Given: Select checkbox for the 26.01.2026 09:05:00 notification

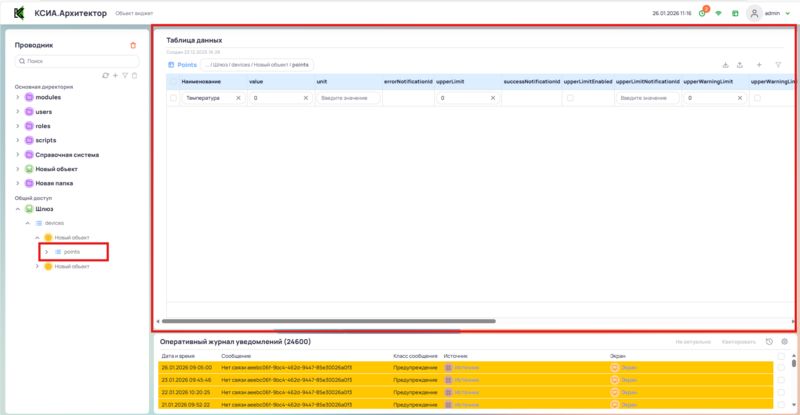Looking at the screenshot, I should click(781, 367).
